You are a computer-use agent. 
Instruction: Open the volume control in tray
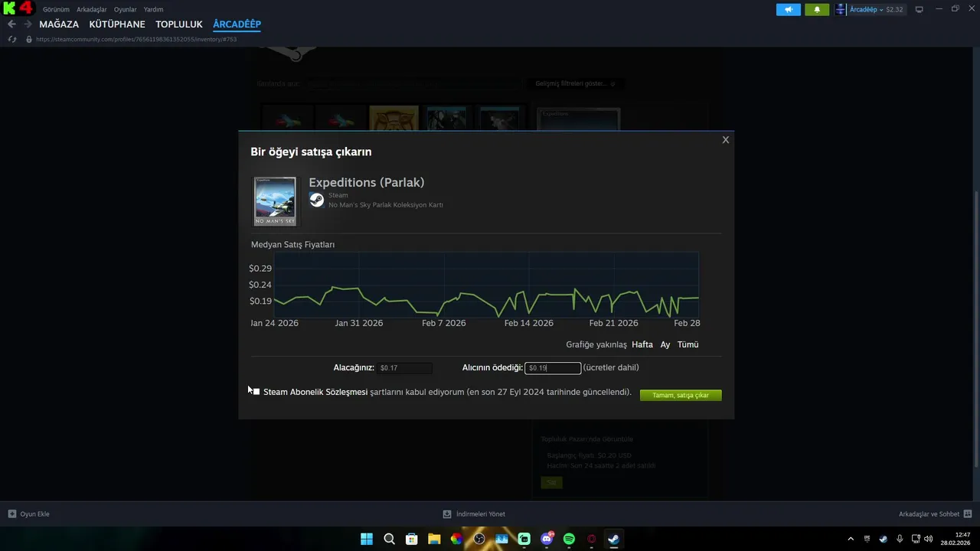(x=928, y=539)
